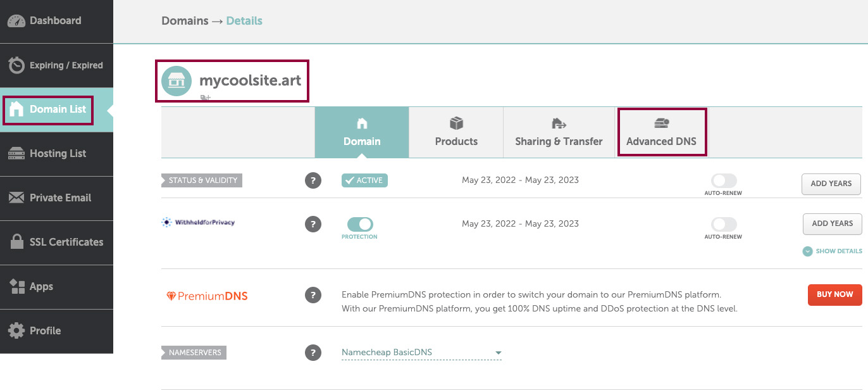This screenshot has width=868, height=390.
Task: Toggle auto-renew for WithheldforPrivacy row
Action: [x=724, y=224]
